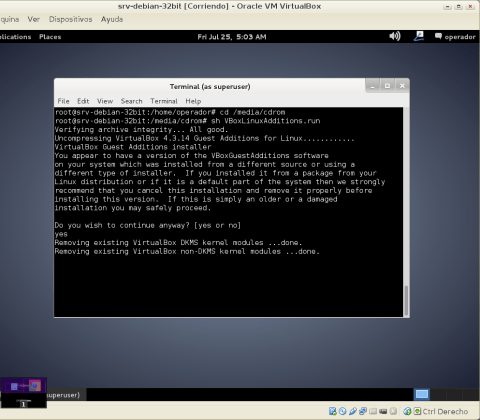Click the gray shared folders icon in status bar
This screenshot has width=480, height=420.
point(373,411)
